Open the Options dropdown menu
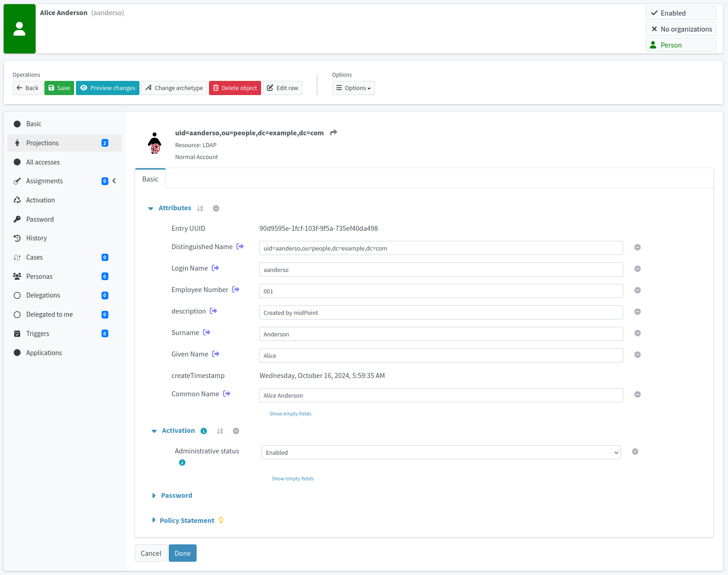 coord(353,88)
